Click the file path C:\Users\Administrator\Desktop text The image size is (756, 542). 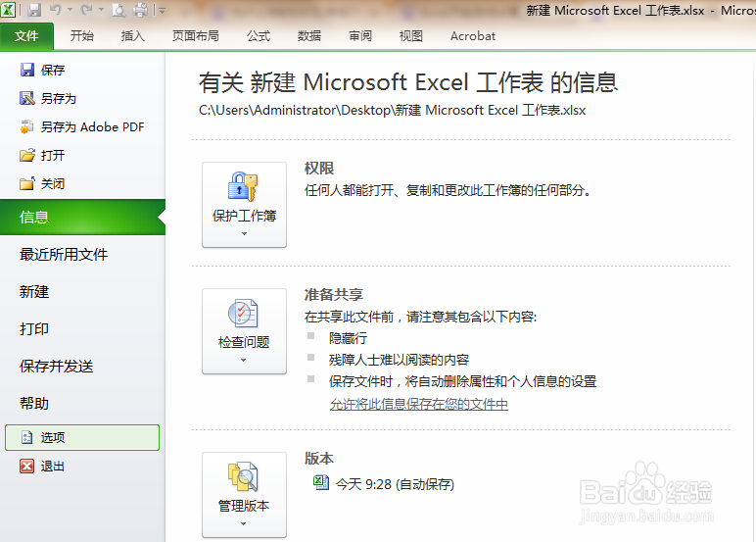pos(392,111)
